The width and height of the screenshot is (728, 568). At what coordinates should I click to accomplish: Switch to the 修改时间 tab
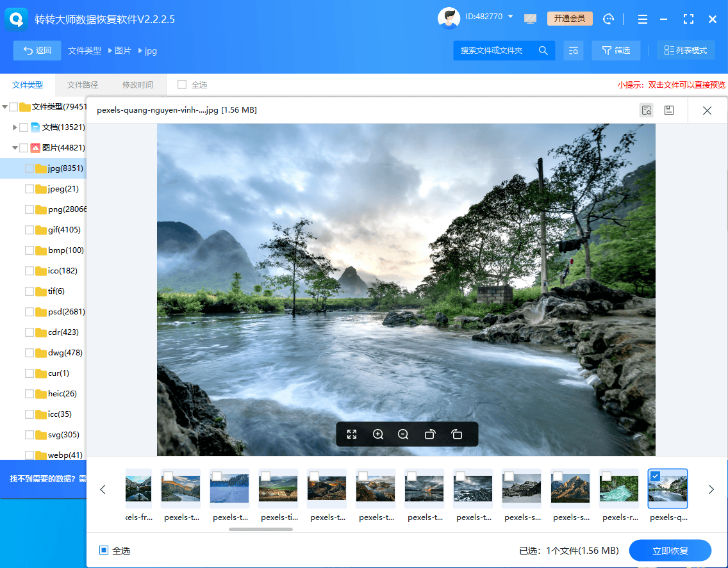tap(138, 85)
